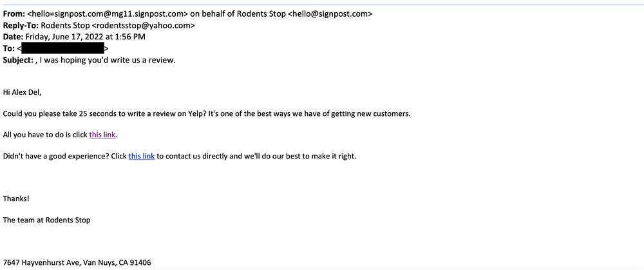
Task: Click the 'To:' header label
Action: click(9, 48)
